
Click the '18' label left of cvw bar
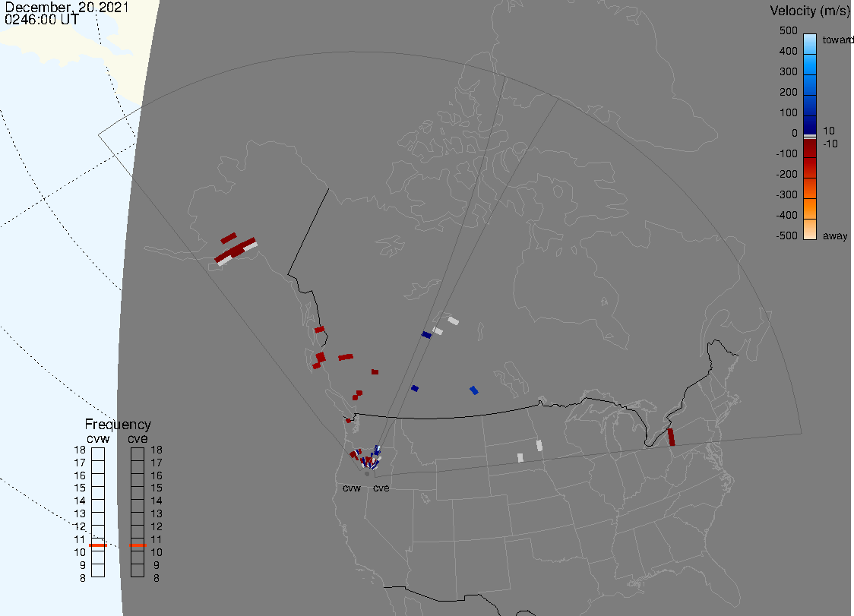[x=80, y=450]
